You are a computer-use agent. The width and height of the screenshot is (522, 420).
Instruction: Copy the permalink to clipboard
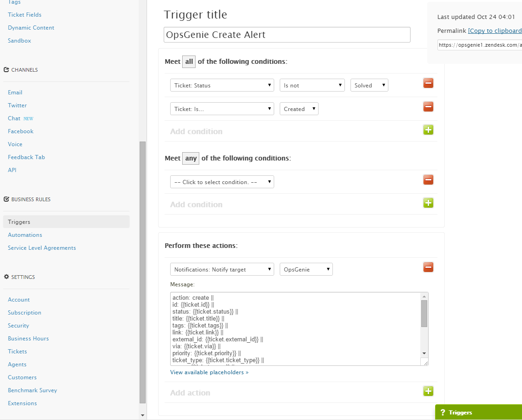click(x=495, y=31)
